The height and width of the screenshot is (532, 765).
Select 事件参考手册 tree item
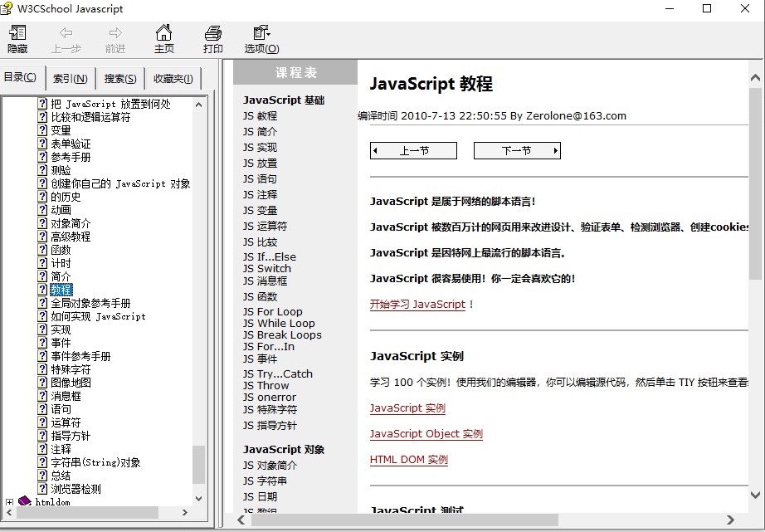tap(80, 356)
